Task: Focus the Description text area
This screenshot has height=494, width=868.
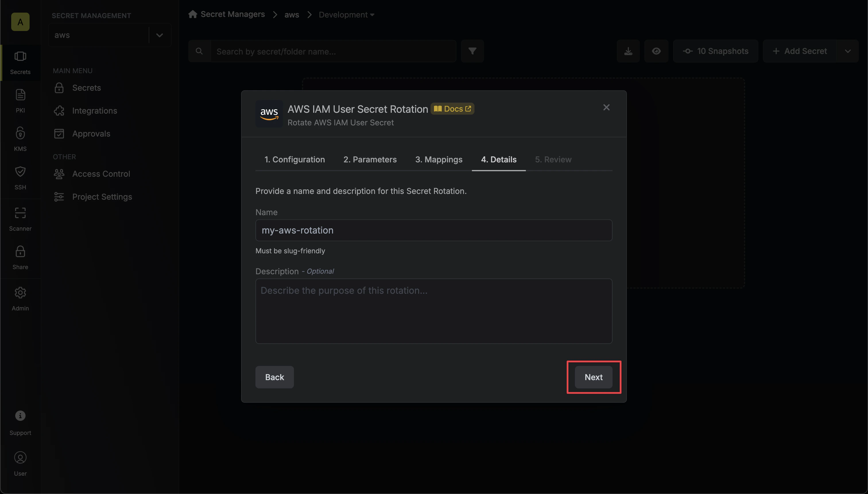Action: point(433,311)
